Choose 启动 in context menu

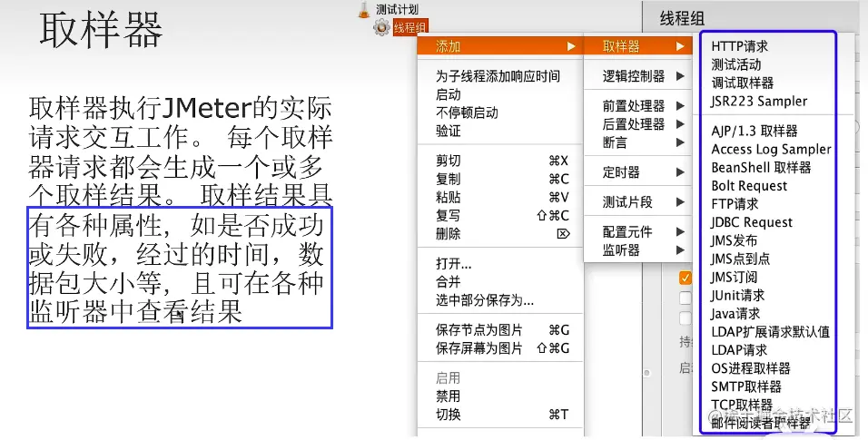500,94
